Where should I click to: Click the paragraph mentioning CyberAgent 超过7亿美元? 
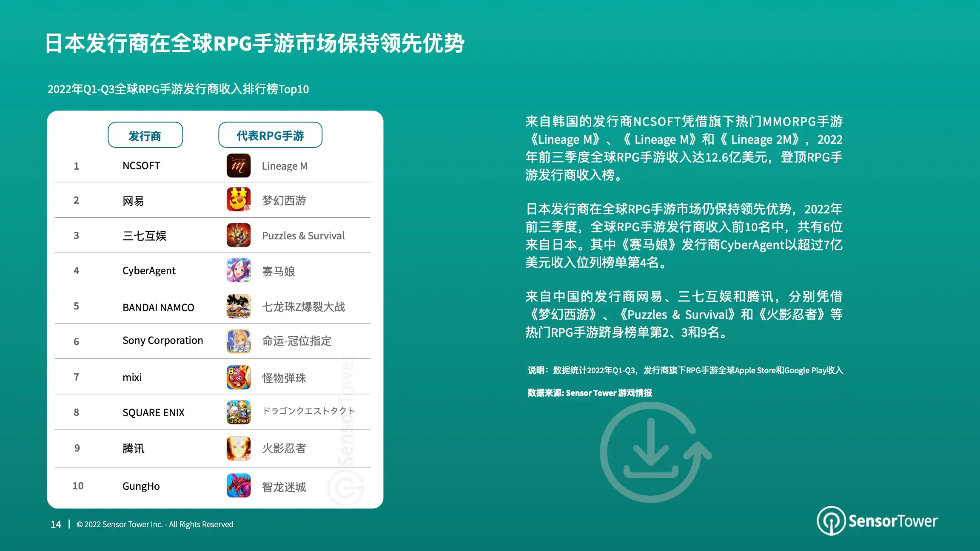tap(684, 236)
